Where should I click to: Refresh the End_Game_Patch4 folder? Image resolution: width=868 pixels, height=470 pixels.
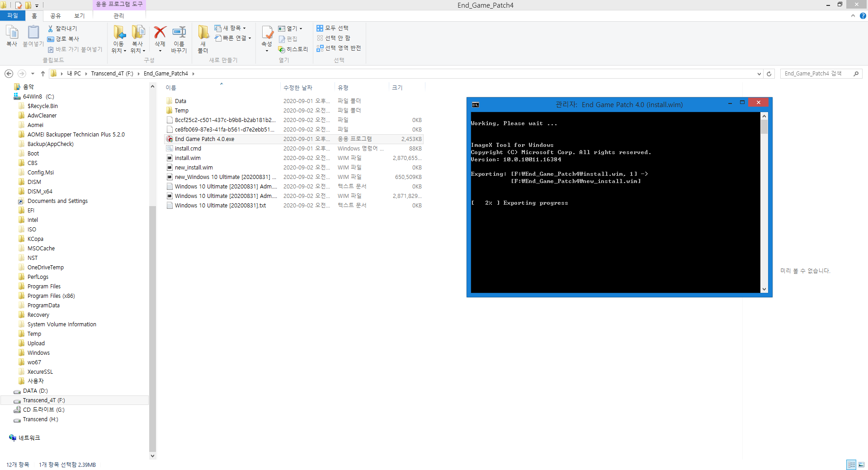point(769,74)
